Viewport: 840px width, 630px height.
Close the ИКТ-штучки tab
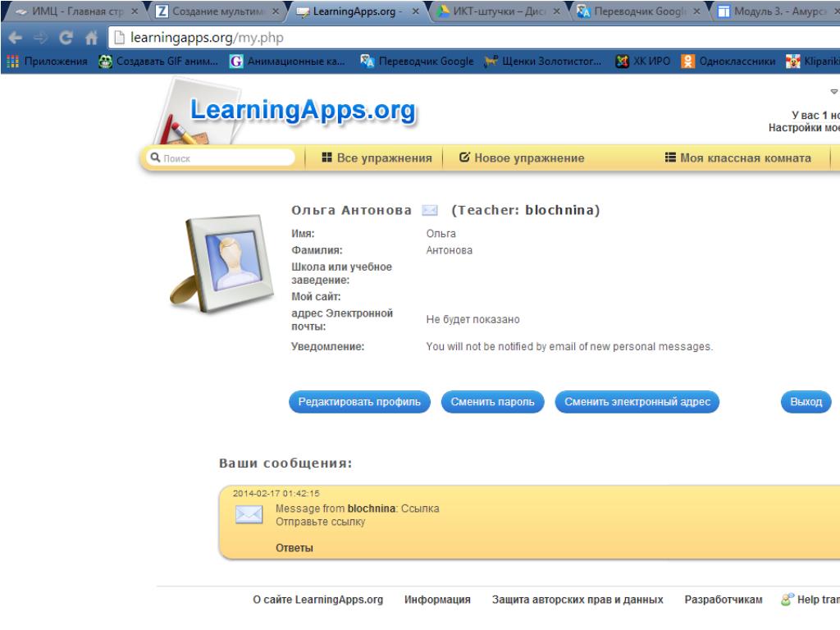557,11
